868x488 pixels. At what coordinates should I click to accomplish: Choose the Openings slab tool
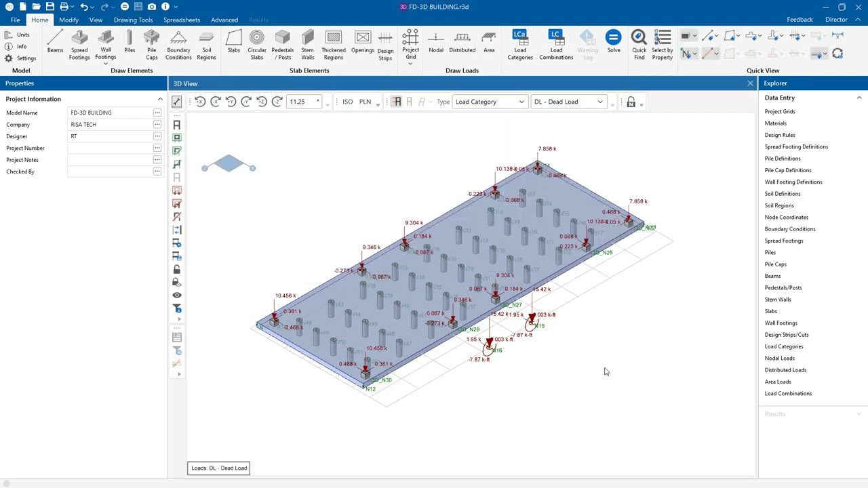click(363, 43)
